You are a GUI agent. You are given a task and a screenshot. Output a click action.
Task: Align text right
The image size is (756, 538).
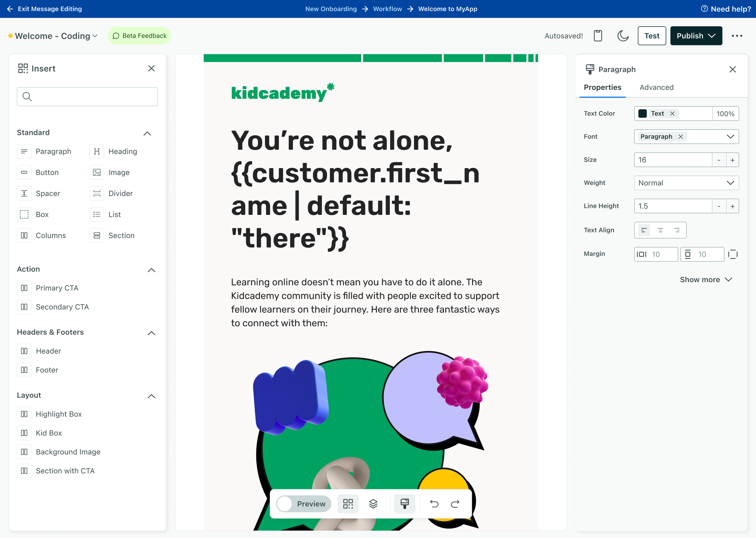tap(677, 230)
